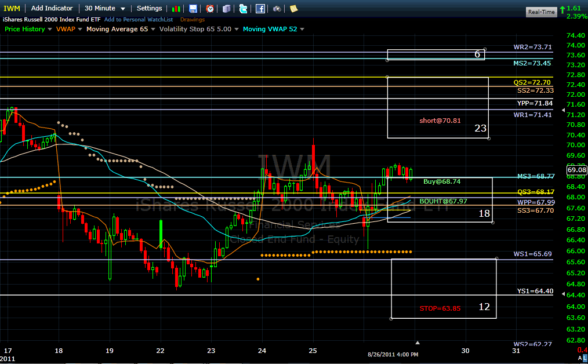This screenshot has height=364, width=588.
Task: Select the MS3=68.77 level label
Action: 536,176
